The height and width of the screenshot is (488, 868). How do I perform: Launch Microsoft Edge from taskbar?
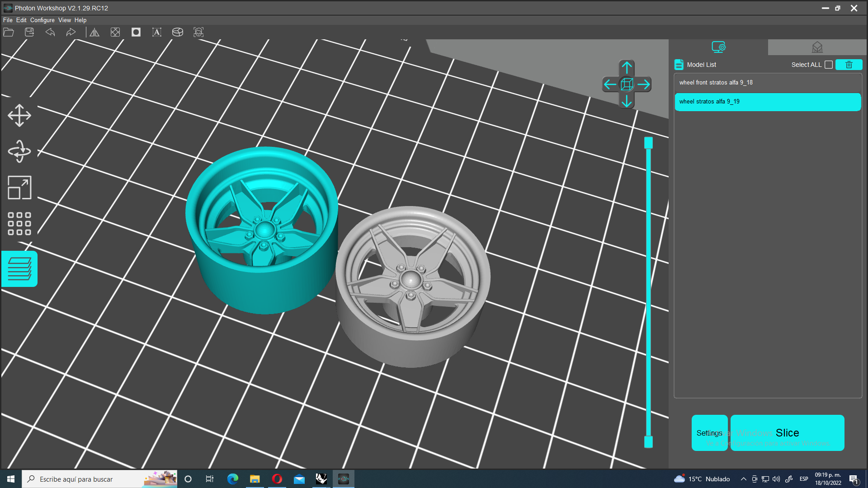tap(233, 479)
